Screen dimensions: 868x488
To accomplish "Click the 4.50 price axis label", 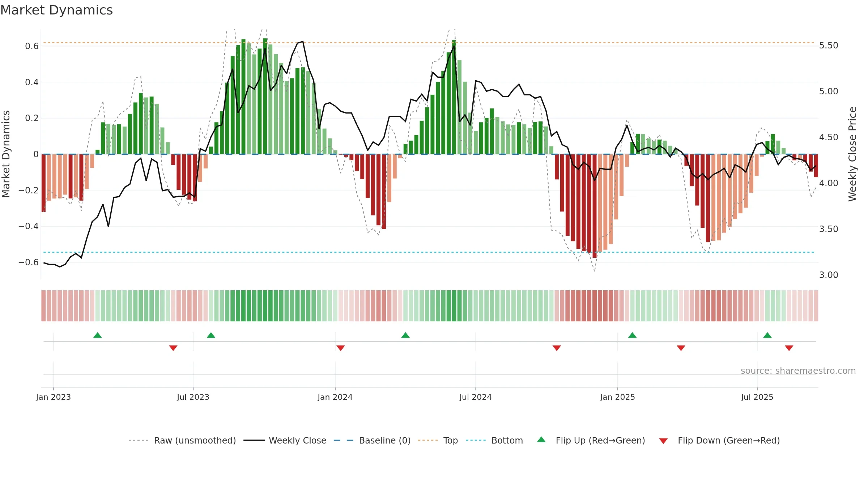I will pyautogui.click(x=829, y=137).
